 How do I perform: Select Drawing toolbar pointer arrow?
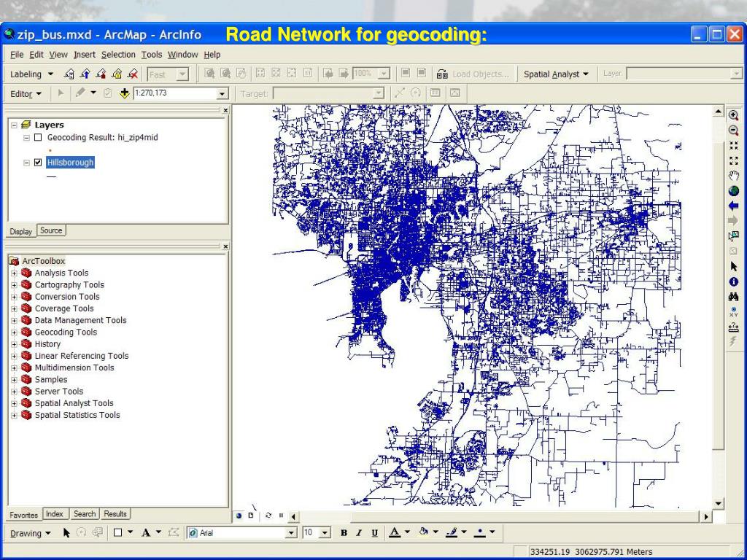66,532
